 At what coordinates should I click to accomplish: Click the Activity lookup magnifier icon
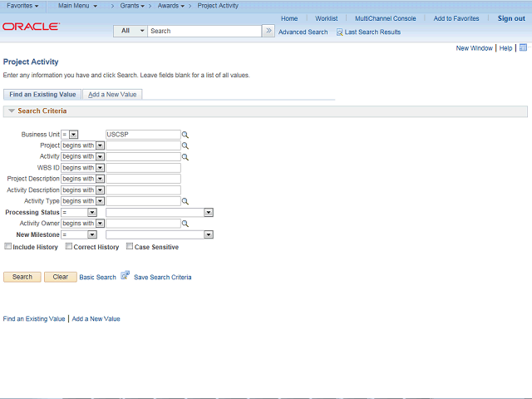tap(185, 157)
